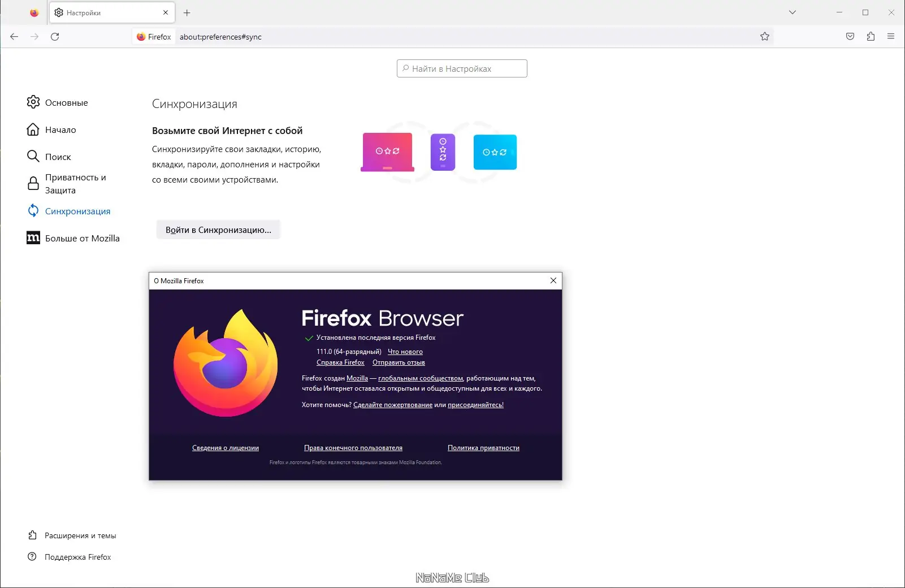This screenshot has height=588, width=905.
Task: Click the home icon next to Начало
Action: coord(33,129)
